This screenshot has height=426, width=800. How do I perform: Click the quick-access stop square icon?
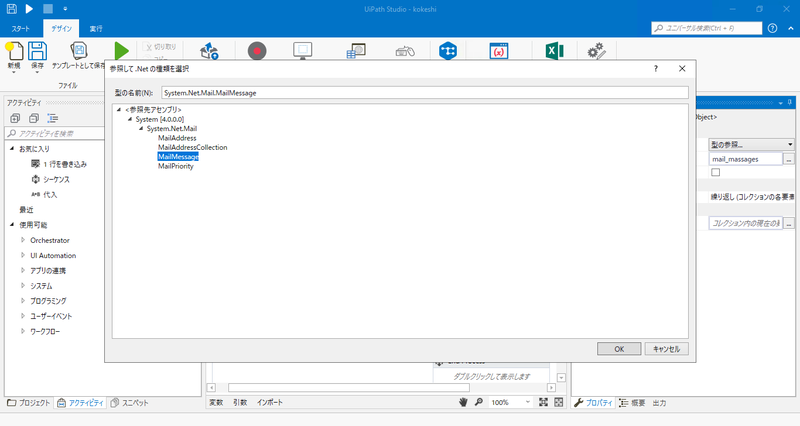pos(47,9)
